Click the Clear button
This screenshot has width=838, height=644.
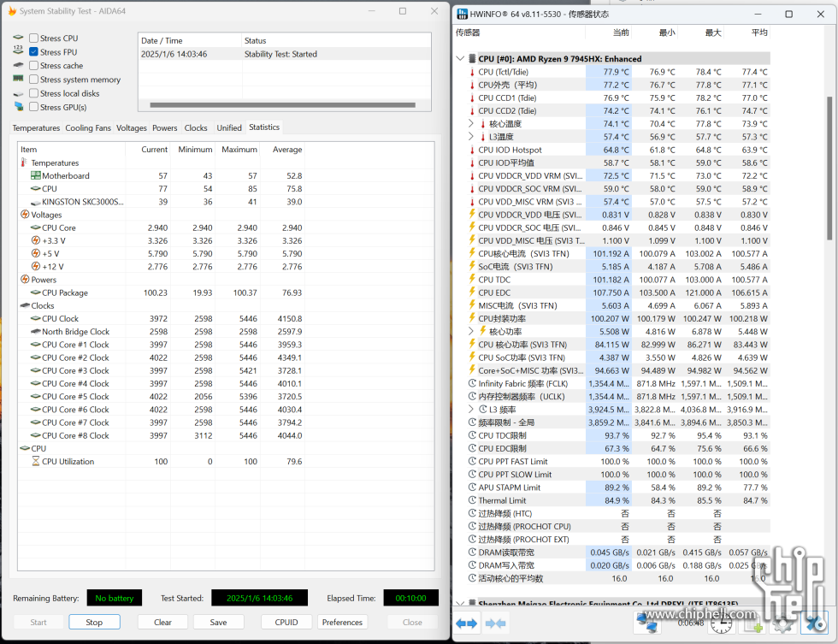pyautogui.click(x=162, y=622)
